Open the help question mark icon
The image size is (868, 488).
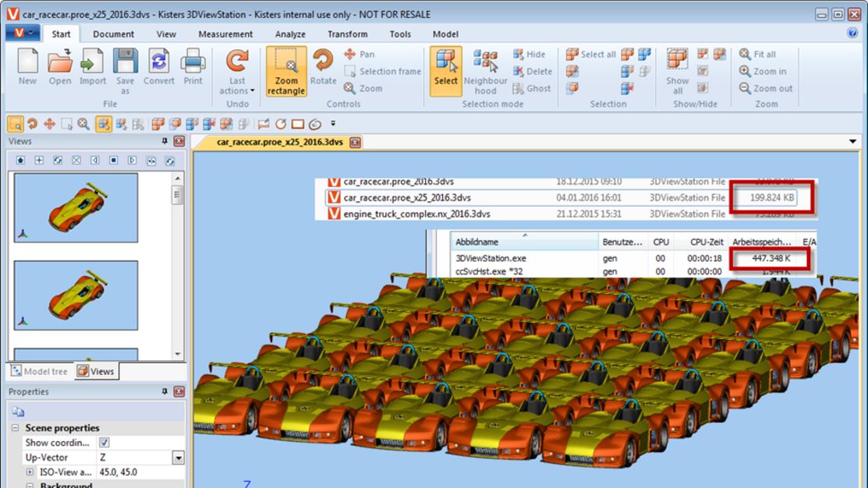[852, 34]
